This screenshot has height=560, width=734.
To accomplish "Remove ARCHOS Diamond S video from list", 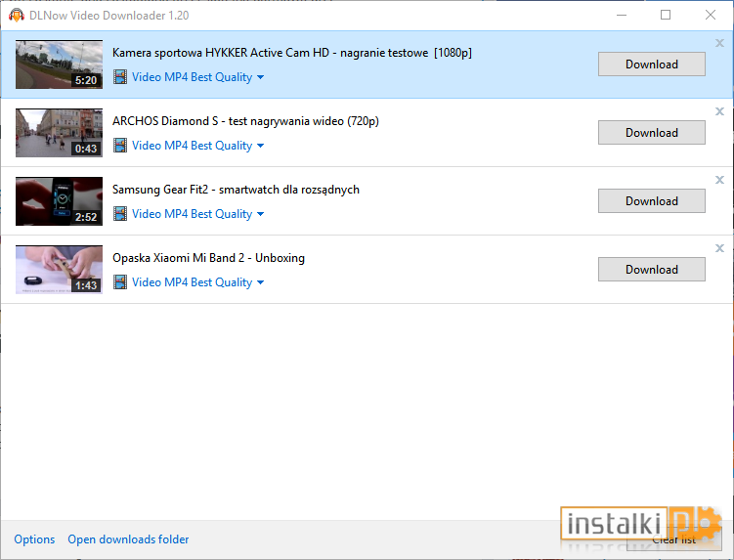I will pos(719,111).
